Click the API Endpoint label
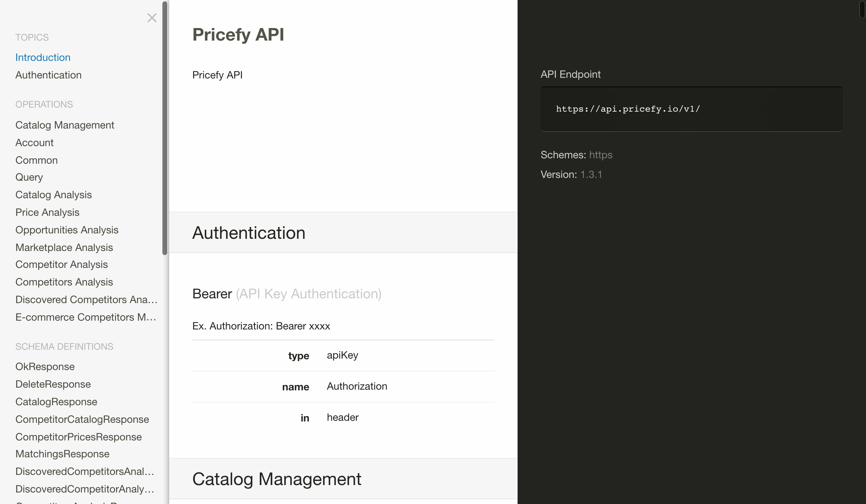This screenshot has width=866, height=504. click(570, 74)
